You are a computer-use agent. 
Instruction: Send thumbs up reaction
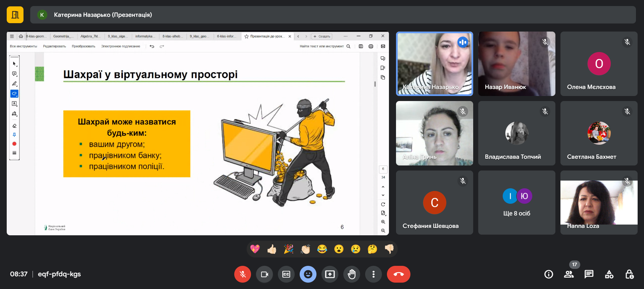[x=272, y=249]
